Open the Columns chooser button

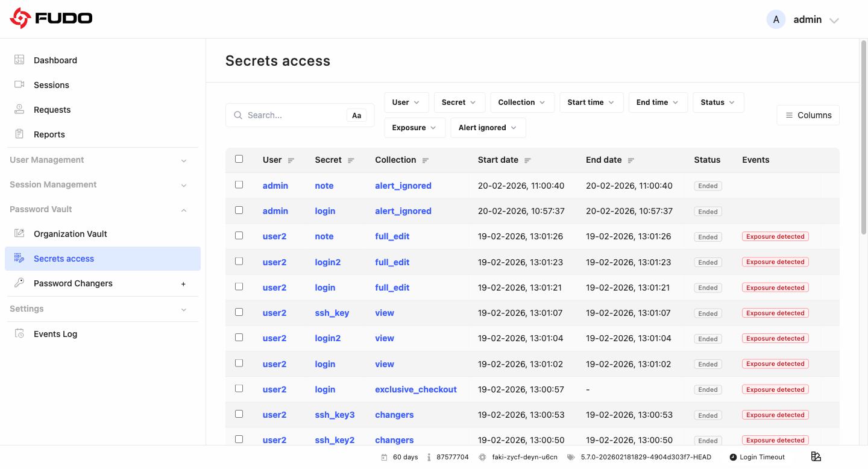click(808, 115)
